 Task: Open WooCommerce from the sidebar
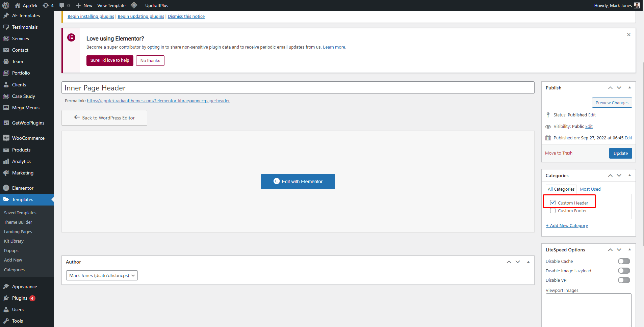(x=28, y=138)
